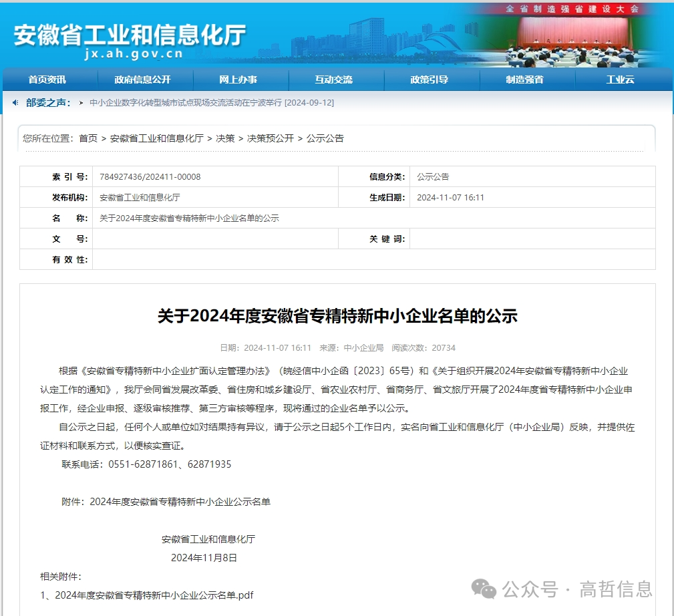Click the 您所在位置 breadcrumb label
This screenshot has height=616, width=674.
tap(48, 138)
